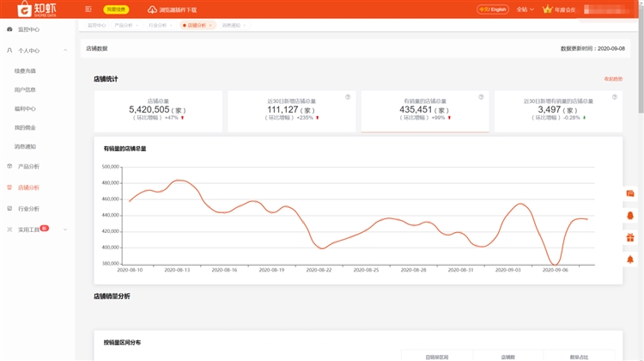
Task: Click the 我要续费 renewal button
Action: 115,9
